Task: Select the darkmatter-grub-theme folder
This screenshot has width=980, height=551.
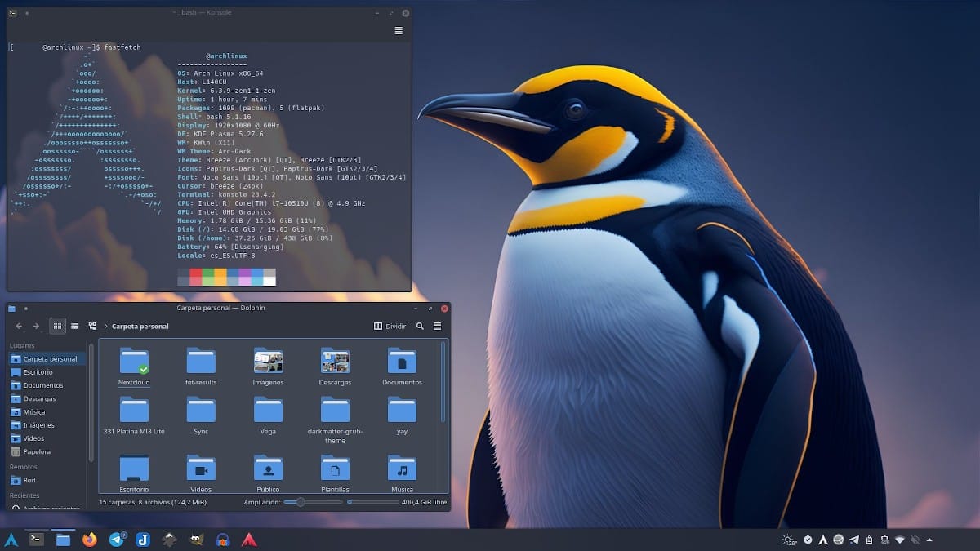Action: (x=335, y=420)
